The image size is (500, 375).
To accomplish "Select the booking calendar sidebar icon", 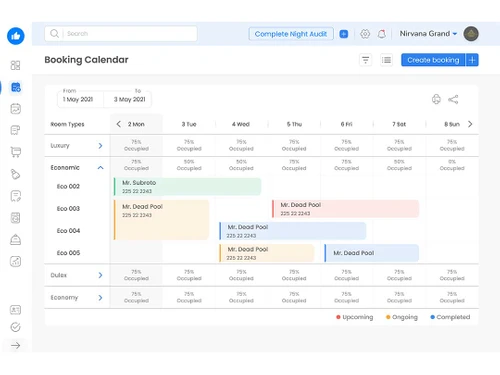I will coord(16,87).
